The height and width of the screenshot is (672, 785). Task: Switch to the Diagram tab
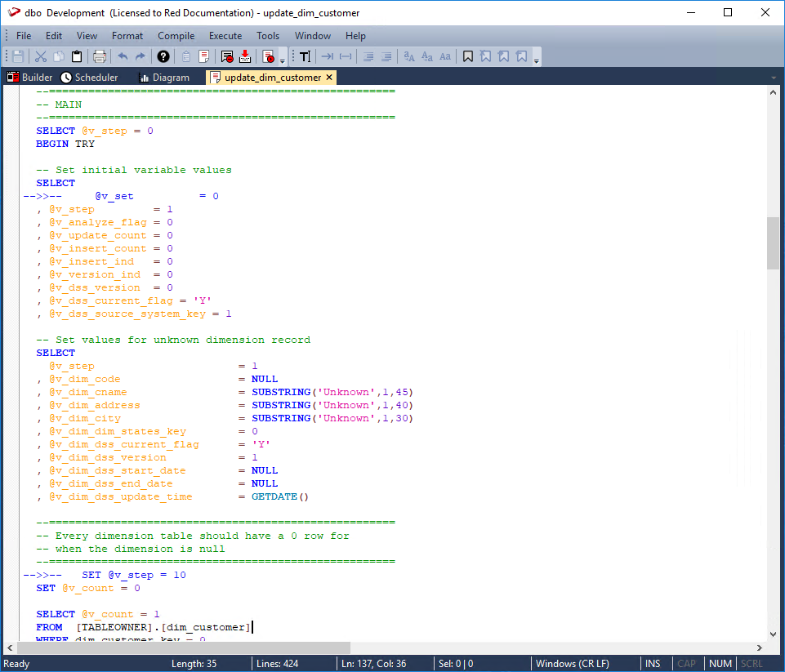click(164, 78)
